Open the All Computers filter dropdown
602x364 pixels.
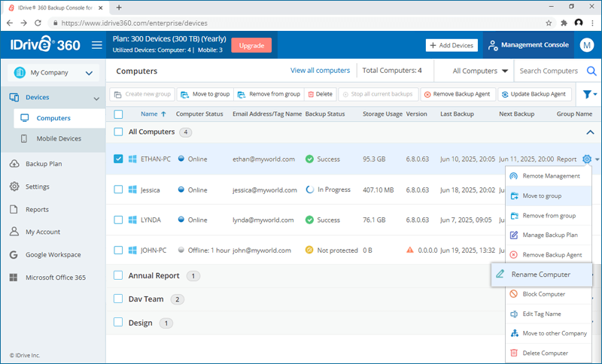point(480,71)
